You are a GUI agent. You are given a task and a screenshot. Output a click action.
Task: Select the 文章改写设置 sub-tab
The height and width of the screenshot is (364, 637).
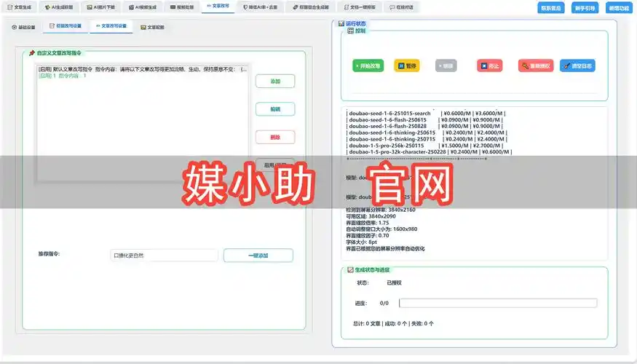pos(111,26)
